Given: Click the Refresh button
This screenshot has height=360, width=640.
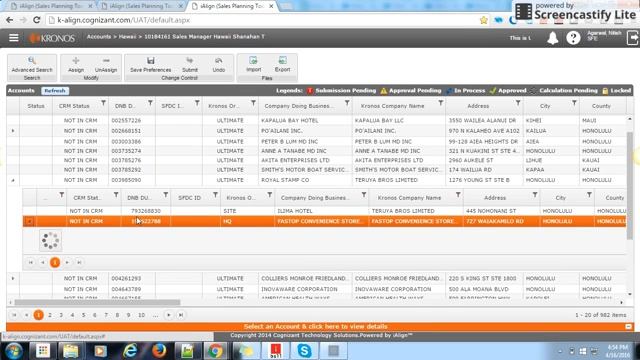Looking at the screenshot, I should [55, 91].
